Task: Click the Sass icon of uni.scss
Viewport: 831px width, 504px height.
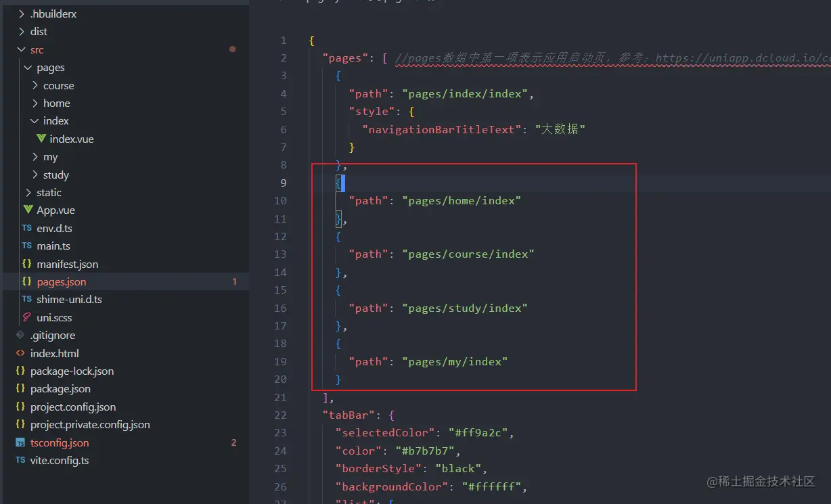Action: [x=27, y=317]
